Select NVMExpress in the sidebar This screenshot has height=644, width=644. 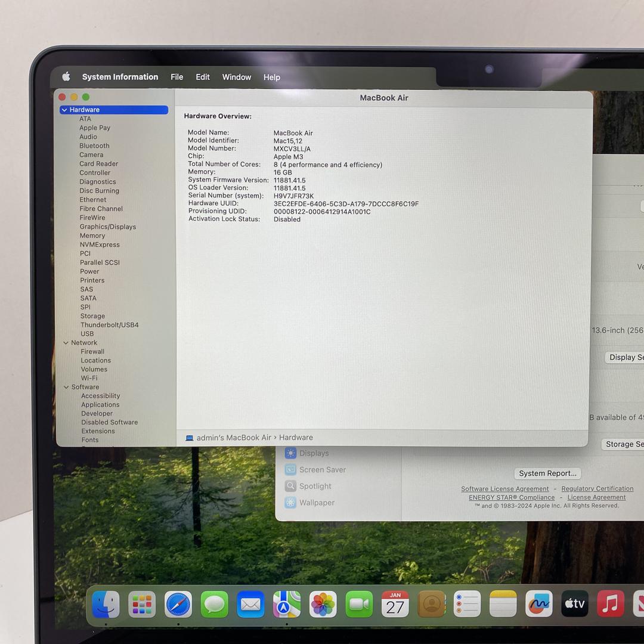click(x=100, y=245)
